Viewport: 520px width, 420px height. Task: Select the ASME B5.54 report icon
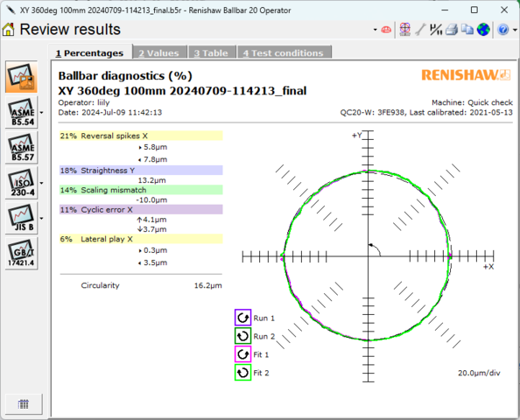point(21,112)
